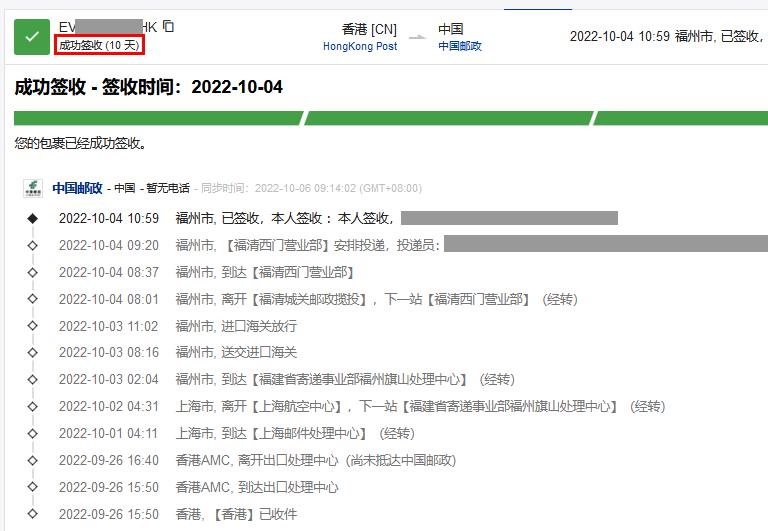Click the 成功签收 - 签收时间 heading
The height and width of the screenshot is (531, 768).
point(148,88)
